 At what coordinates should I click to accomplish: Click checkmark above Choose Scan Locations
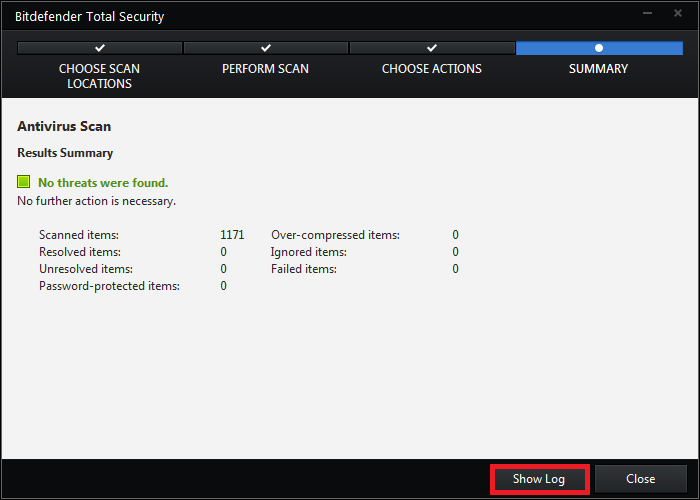click(x=100, y=47)
